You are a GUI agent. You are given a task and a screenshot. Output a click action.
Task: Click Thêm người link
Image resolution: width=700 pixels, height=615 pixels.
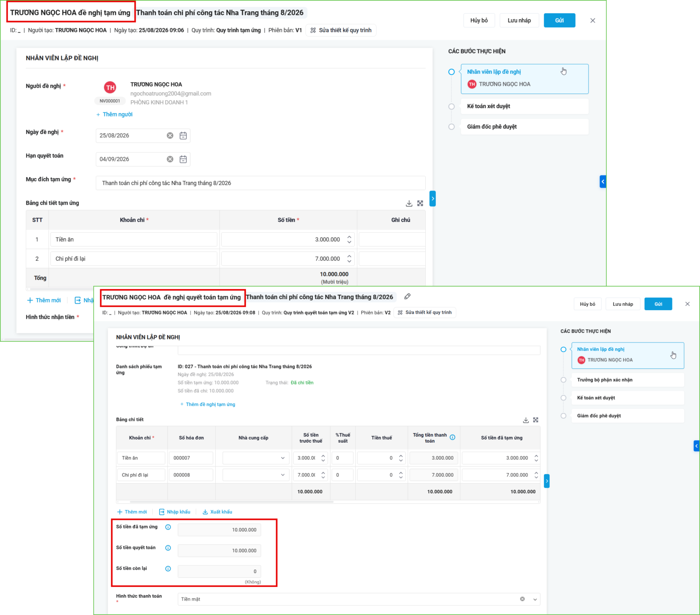[x=114, y=115]
